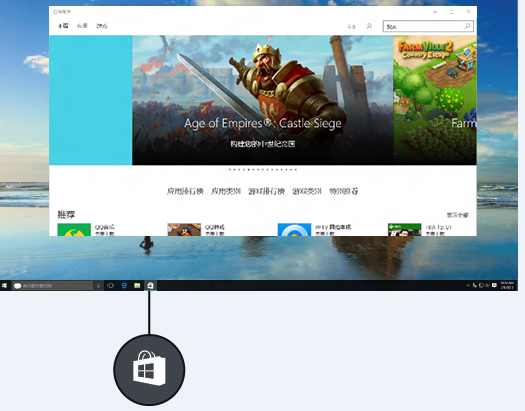Screen dimensions: 525x411
Task: Open the Windows Start button
Action: point(5,285)
